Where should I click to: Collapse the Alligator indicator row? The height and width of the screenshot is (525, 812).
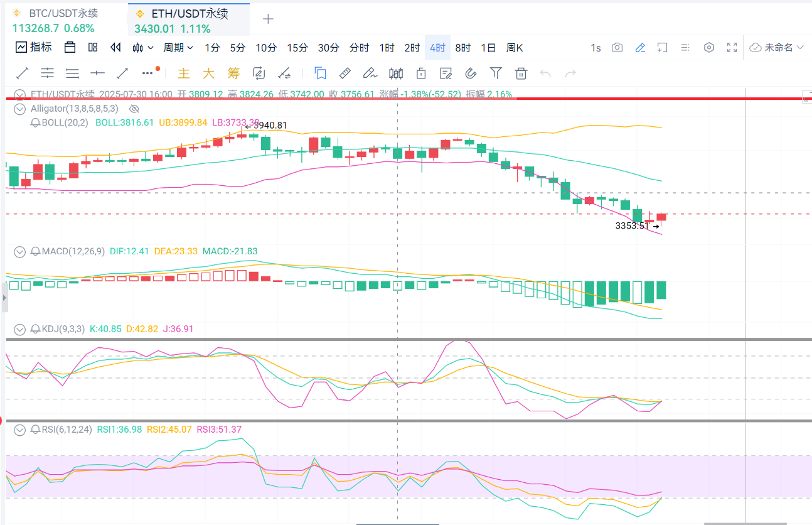pos(19,109)
